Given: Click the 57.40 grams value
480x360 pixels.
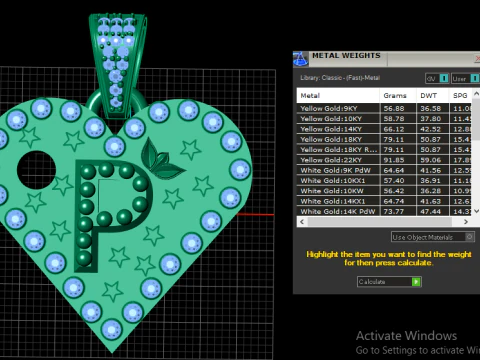Looking at the screenshot, I should coord(394,181).
